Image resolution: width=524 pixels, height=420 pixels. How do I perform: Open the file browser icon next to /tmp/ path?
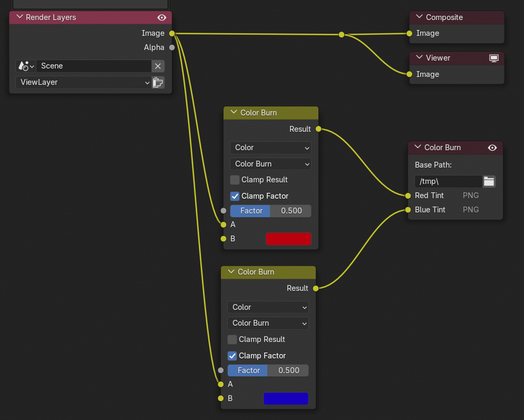[489, 181]
